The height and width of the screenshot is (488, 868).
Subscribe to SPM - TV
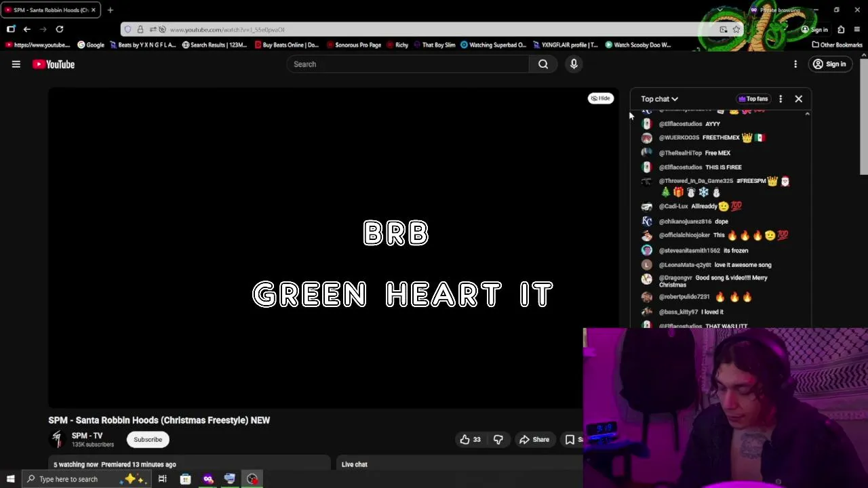pyautogui.click(x=148, y=439)
